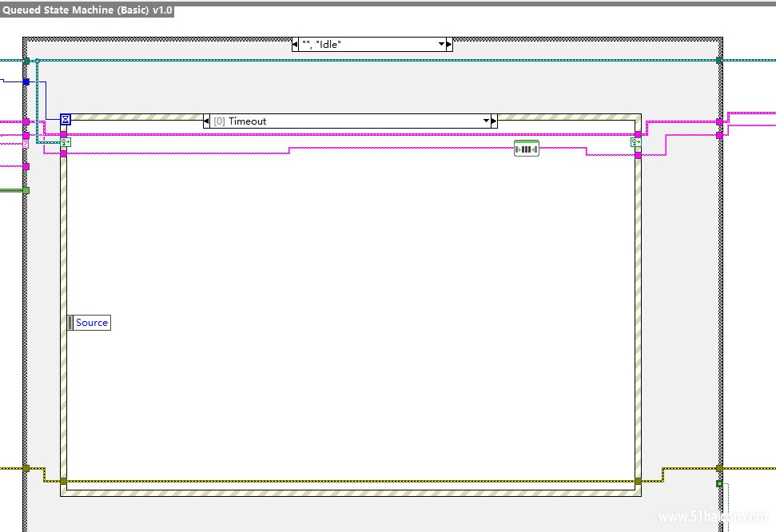The width and height of the screenshot is (776, 532).
Task: Go to the previous case using the left arrow beside "Idle"
Action: [295, 44]
